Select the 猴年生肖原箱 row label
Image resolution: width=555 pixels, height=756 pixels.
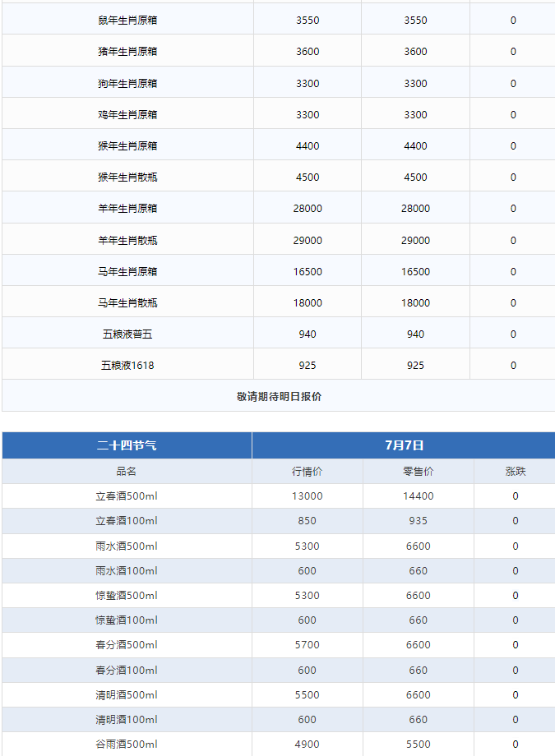tap(127, 146)
